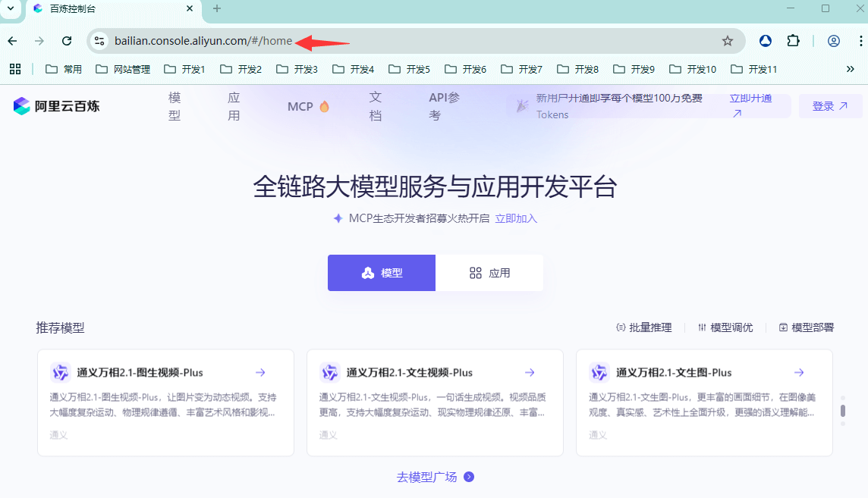The width and height of the screenshot is (868, 498).
Task: Open the tab search dropdown arrow
Action: click(10, 8)
